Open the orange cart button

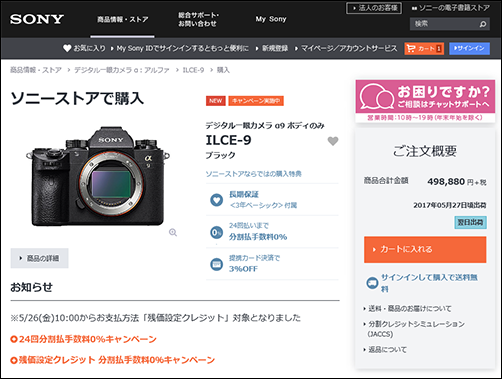(424, 49)
